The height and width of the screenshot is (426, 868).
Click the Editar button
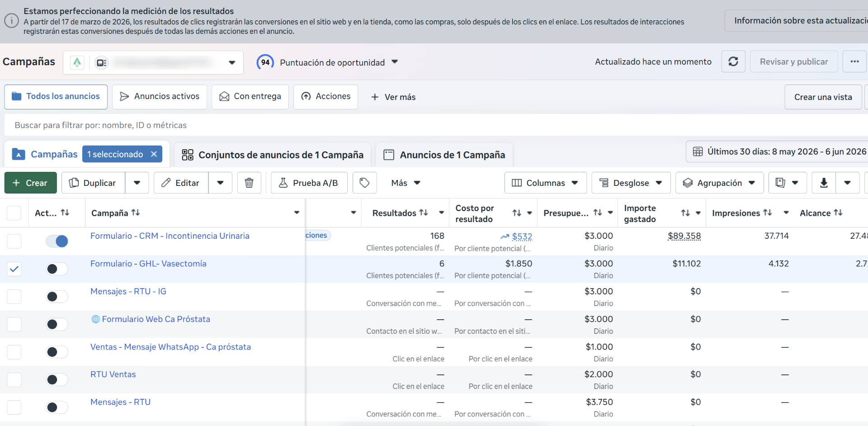pyautogui.click(x=181, y=183)
